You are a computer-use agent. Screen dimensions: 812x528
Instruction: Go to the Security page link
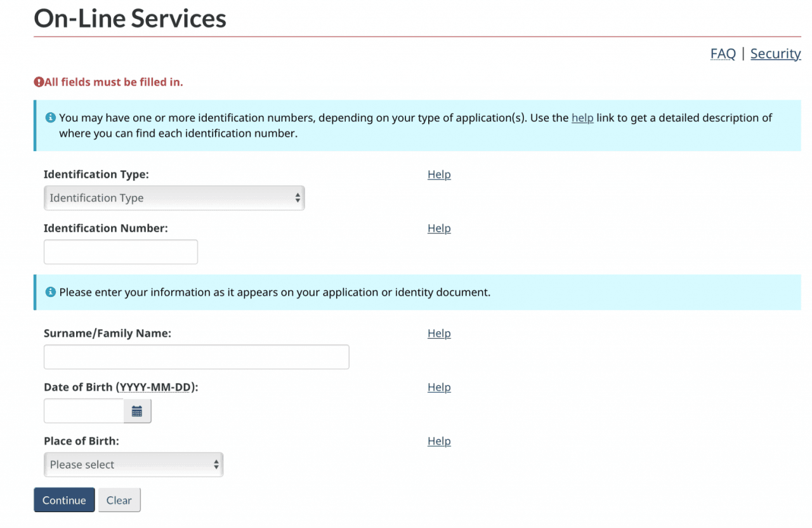tap(775, 54)
